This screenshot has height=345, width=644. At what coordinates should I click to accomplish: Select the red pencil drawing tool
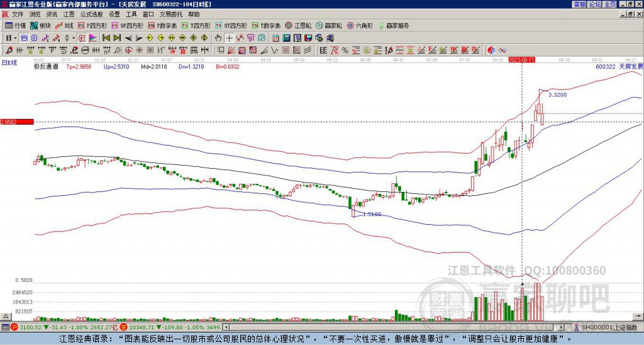pyautogui.click(x=8, y=50)
